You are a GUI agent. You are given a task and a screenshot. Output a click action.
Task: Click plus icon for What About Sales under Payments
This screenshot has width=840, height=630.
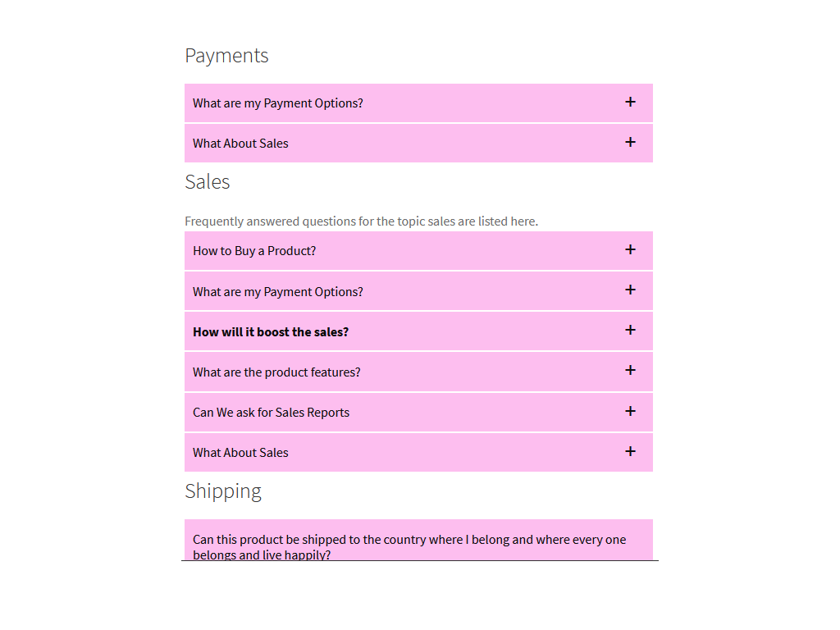tap(630, 142)
